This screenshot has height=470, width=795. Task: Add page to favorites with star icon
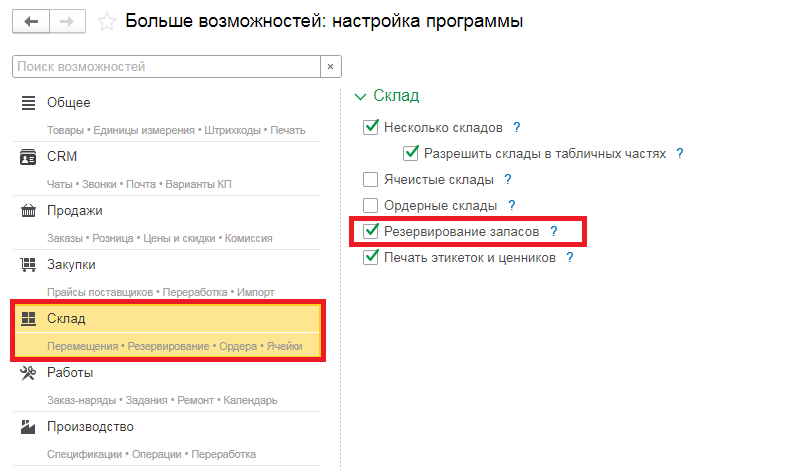tap(106, 22)
